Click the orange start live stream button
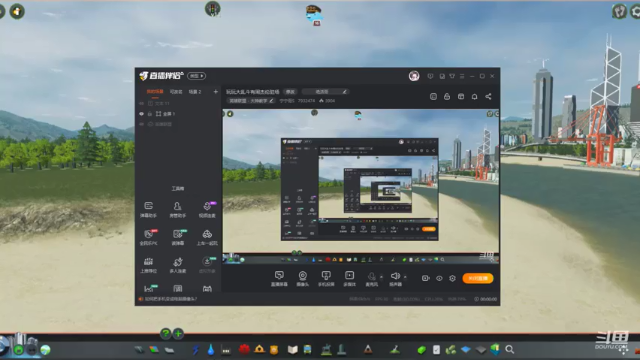The image size is (640, 360). (x=478, y=278)
